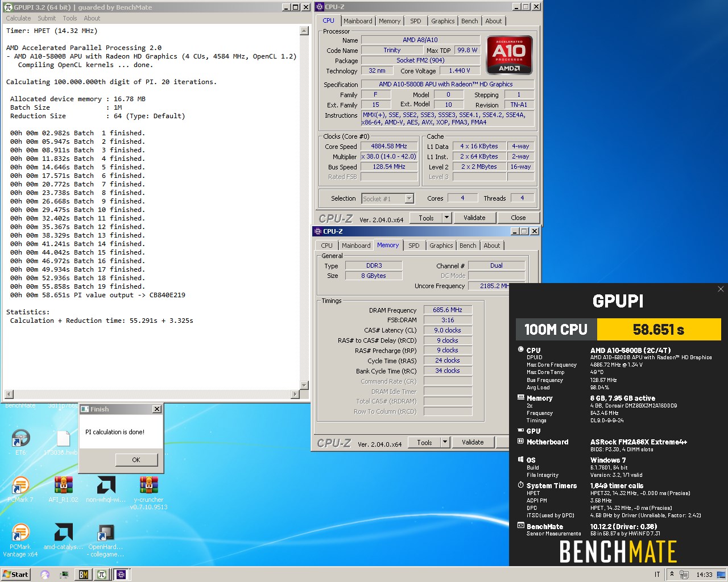Select the non-whql AMD driver icon
728x582 pixels.
(x=106, y=486)
